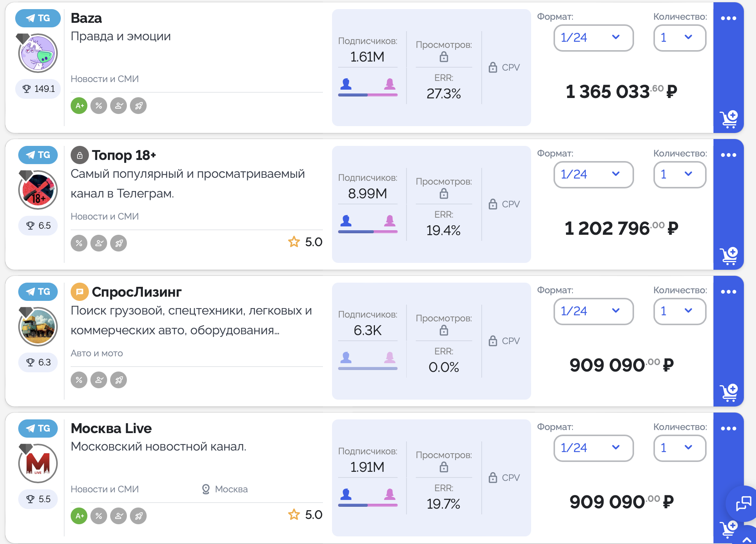The height and width of the screenshot is (544, 756).
Task: Open Формат dropdown for Москва Live
Action: 593,448
